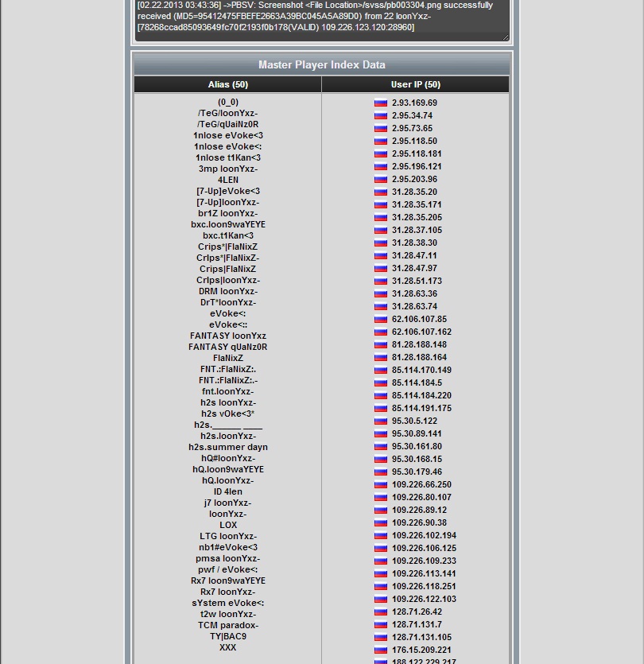Image resolution: width=644 pixels, height=664 pixels.
Task: Click IP address 128.71.131.105
Action: point(421,637)
